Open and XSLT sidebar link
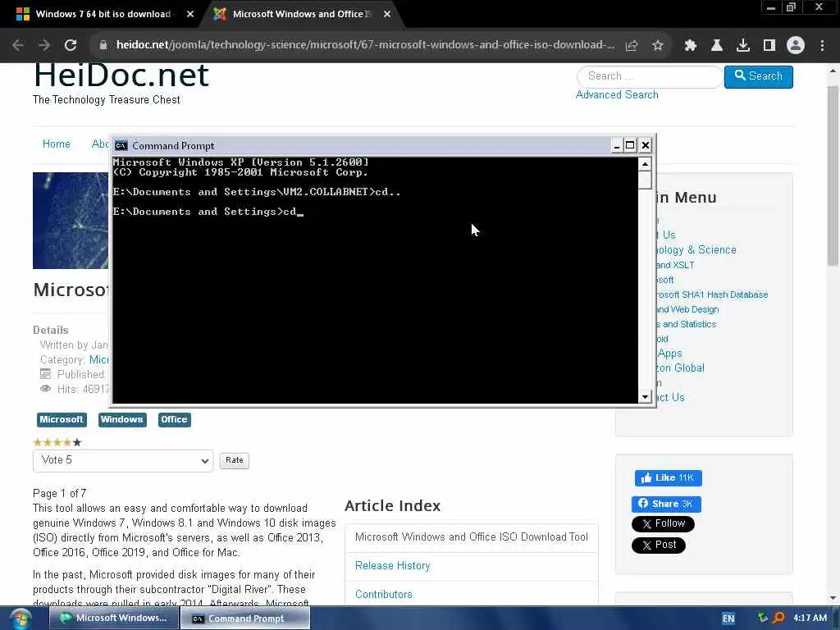 tap(676, 265)
